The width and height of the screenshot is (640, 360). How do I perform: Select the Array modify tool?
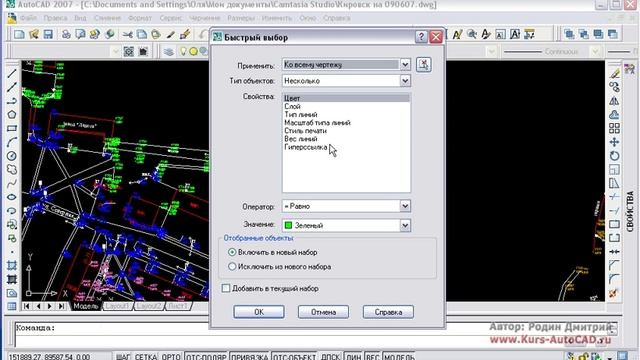tap(614, 128)
